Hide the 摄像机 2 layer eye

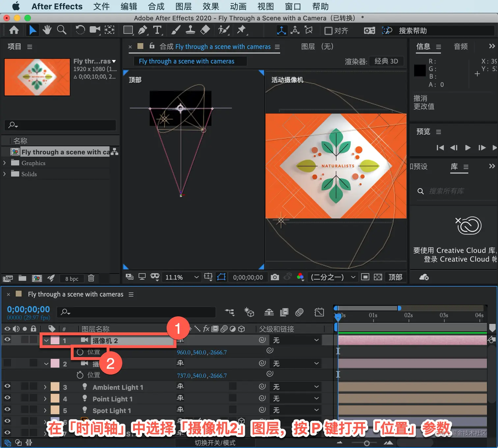tap(7, 339)
